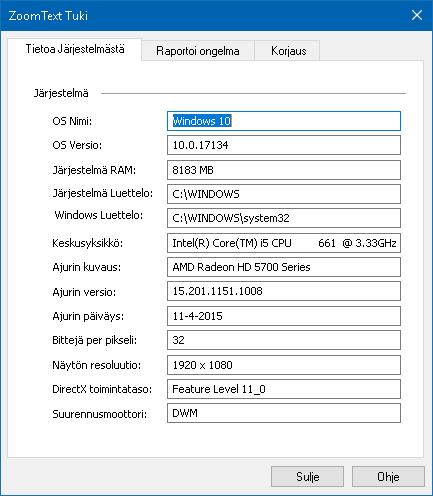
Task: Click the OS Nimi field showing Windows 10
Action: (284, 121)
